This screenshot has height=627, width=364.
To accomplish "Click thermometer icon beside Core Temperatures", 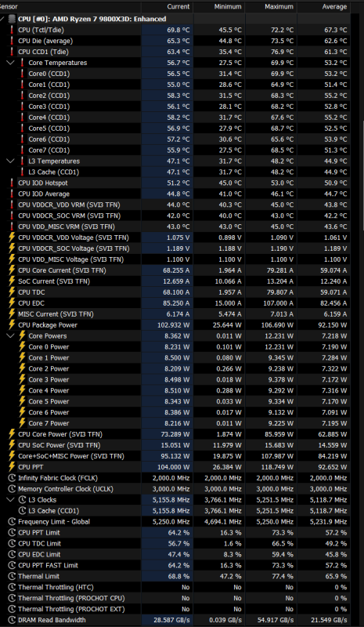I will (x=23, y=63).
